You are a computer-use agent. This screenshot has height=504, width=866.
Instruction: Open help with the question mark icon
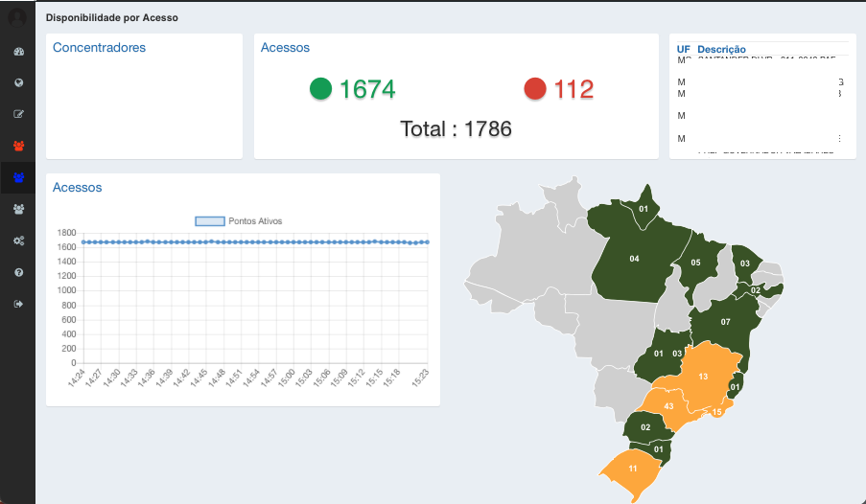click(18, 272)
